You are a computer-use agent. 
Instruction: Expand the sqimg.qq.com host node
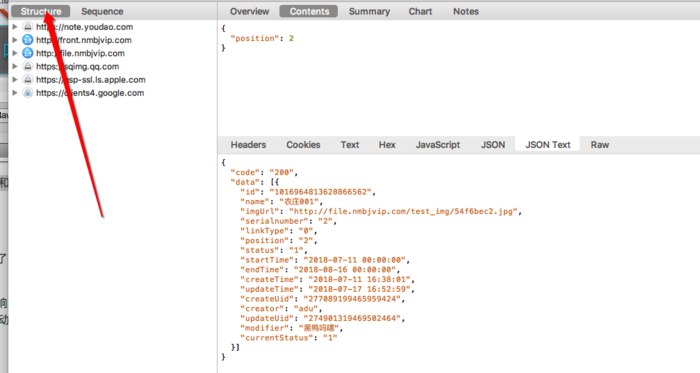click(15, 66)
